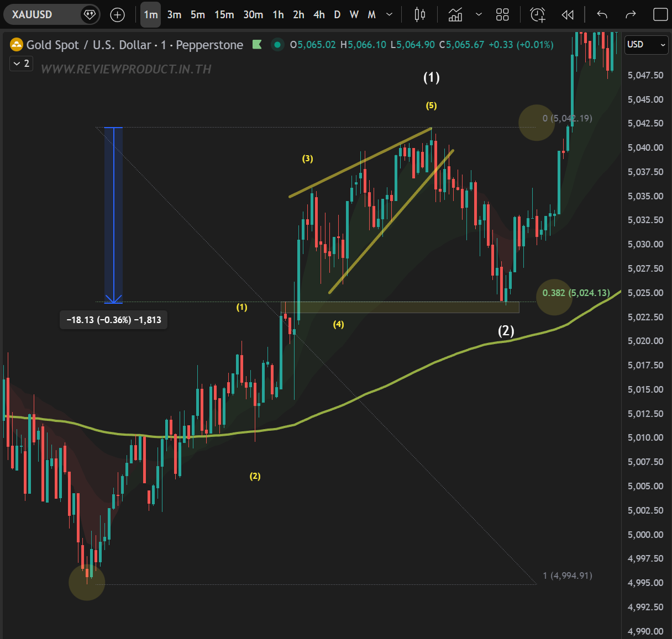This screenshot has width=672, height=639.
Task: Open the Indicators panel
Action: coord(455,15)
